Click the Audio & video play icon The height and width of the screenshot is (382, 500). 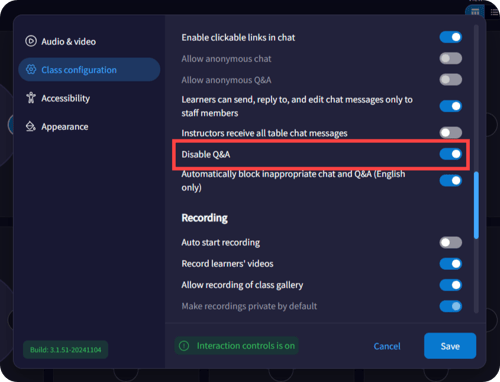[x=31, y=41]
